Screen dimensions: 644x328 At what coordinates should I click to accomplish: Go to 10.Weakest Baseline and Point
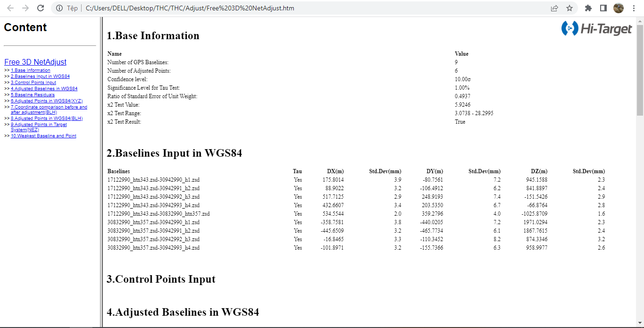point(43,136)
